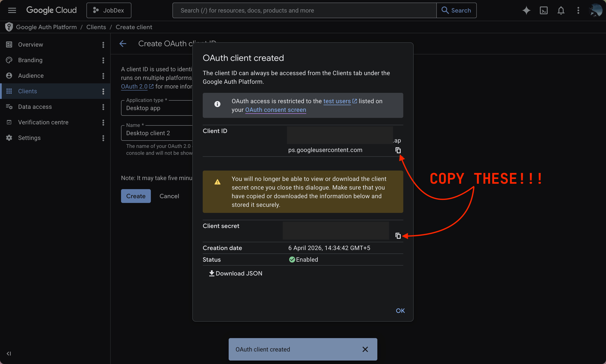606x364 pixels.
Task: Click the yellow warning triangle icon
Action: tap(217, 182)
